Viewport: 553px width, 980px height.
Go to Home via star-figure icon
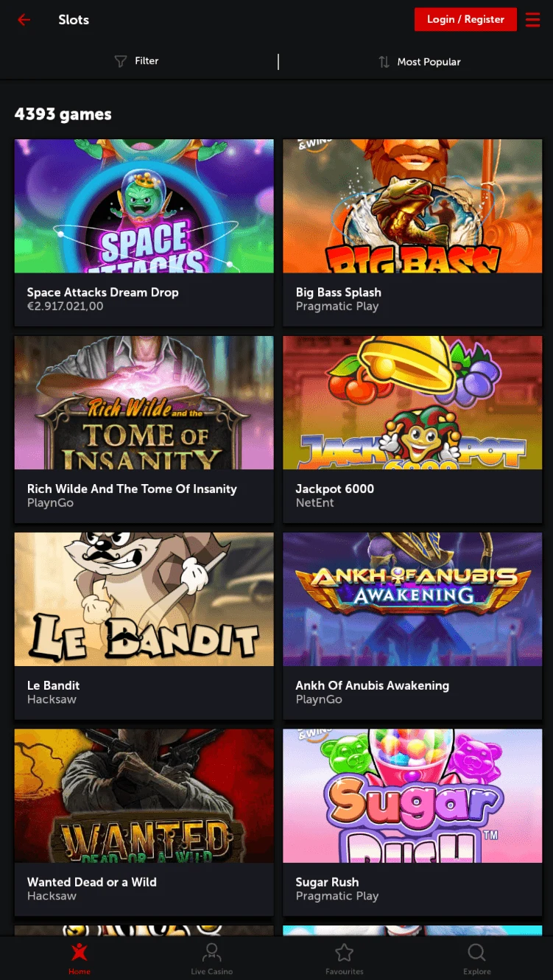pyautogui.click(x=80, y=953)
